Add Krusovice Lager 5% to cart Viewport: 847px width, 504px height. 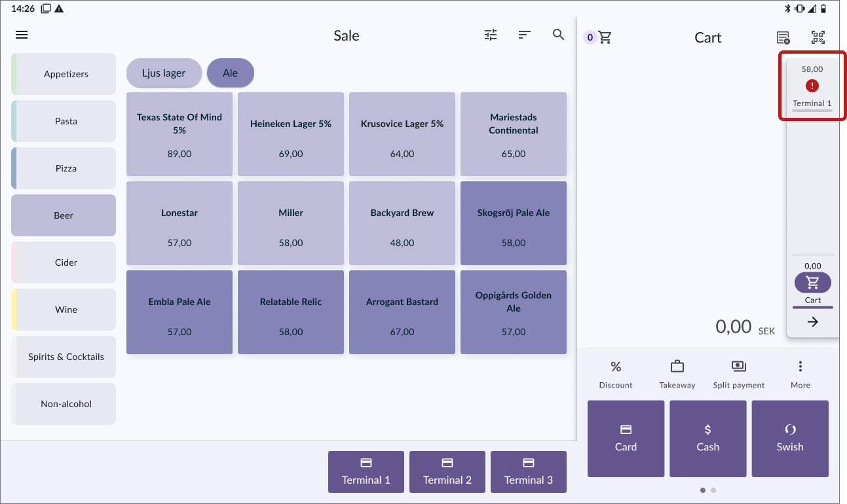(x=402, y=134)
